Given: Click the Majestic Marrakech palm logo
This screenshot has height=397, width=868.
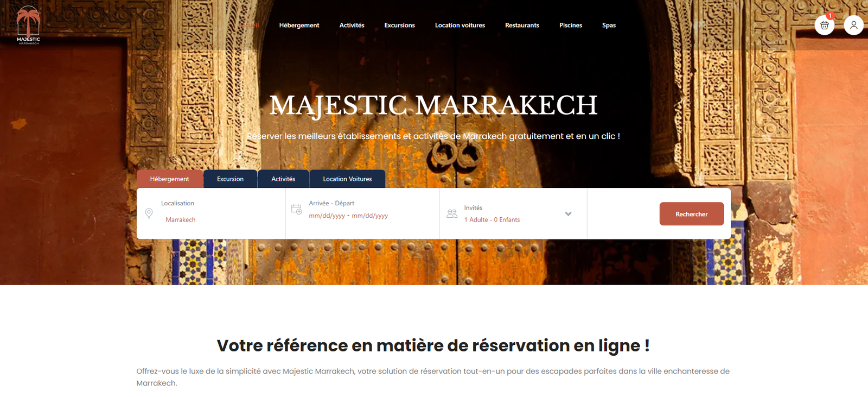Looking at the screenshot, I should pyautogui.click(x=28, y=25).
